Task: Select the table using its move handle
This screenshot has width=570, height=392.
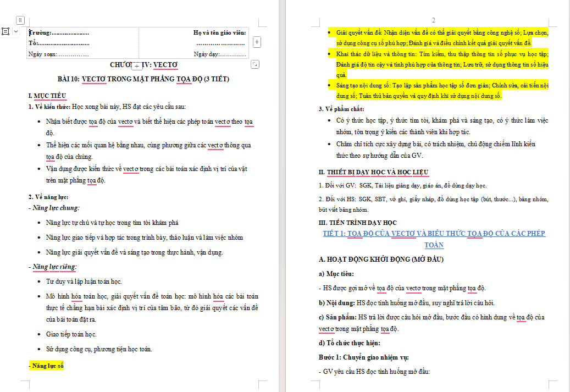Action: pos(20,20)
